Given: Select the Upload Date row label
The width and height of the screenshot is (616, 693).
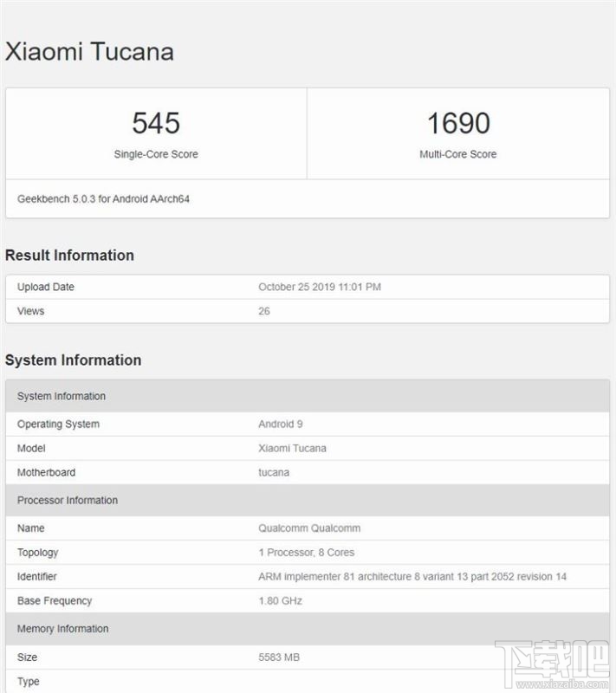Looking at the screenshot, I should click(x=46, y=287).
